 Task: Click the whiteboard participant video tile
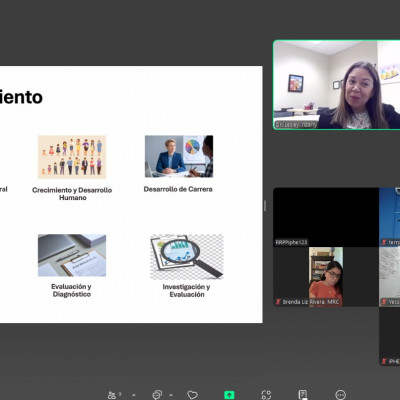pos(389,277)
